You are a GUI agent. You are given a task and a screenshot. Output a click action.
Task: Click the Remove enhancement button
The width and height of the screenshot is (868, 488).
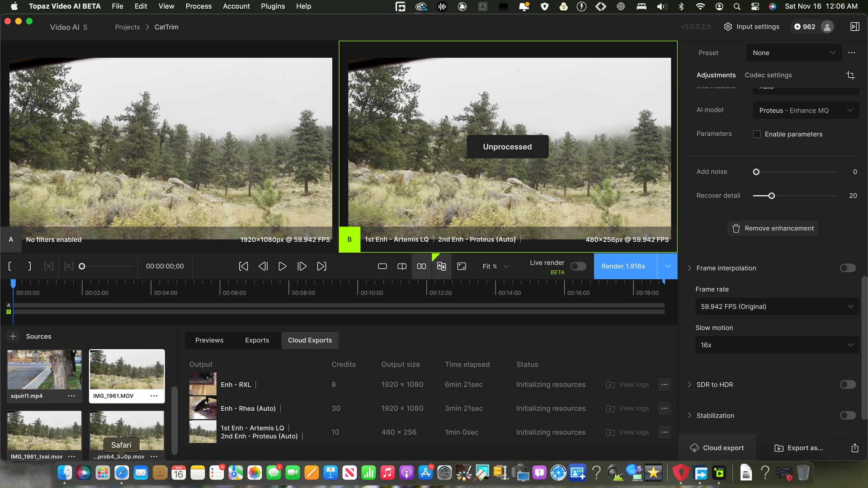(773, 228)
